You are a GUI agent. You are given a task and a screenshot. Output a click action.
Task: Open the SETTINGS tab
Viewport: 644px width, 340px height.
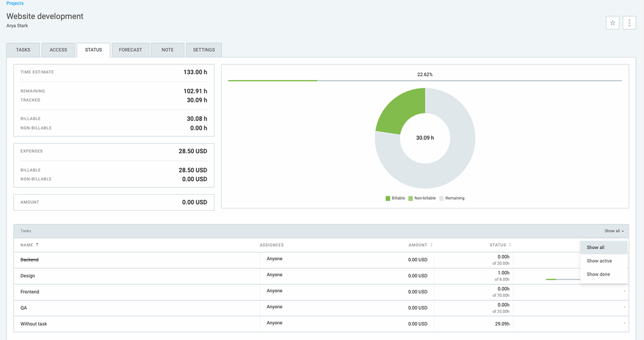tap(204, 50)
